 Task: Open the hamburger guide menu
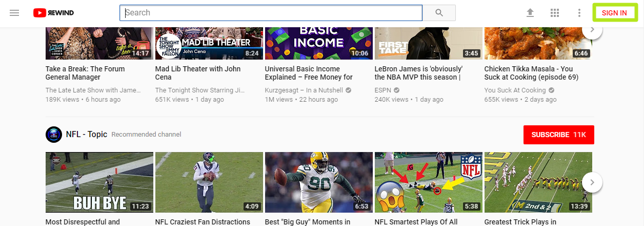14,13
